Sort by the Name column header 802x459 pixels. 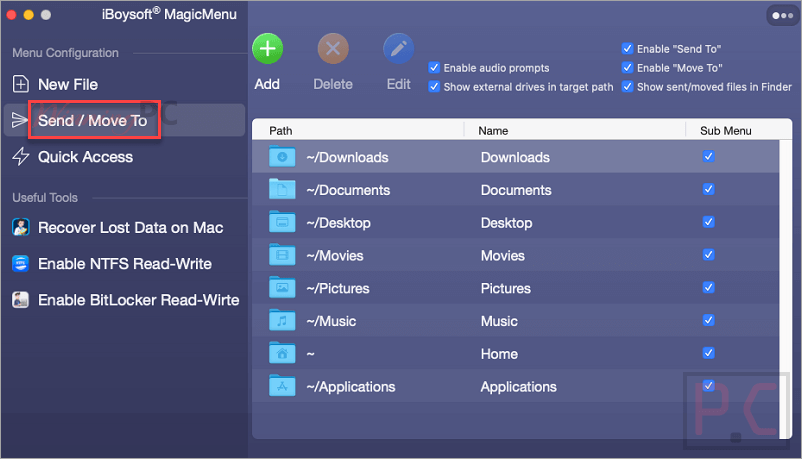[493, 130]
